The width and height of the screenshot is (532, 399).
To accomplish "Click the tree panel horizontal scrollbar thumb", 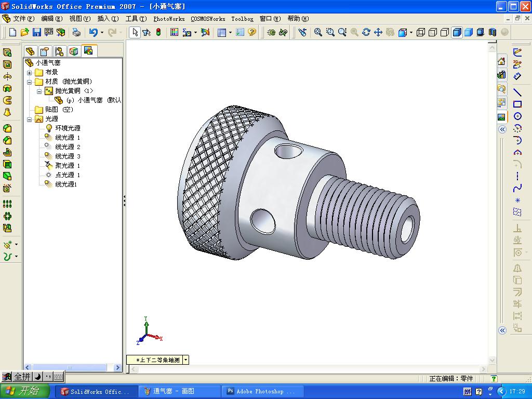I will coord(69,367).
